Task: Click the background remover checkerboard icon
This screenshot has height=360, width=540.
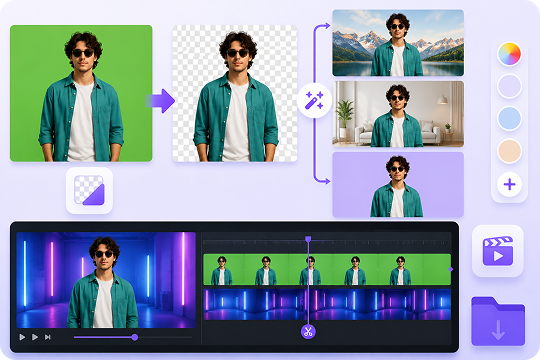Action: 89,190
